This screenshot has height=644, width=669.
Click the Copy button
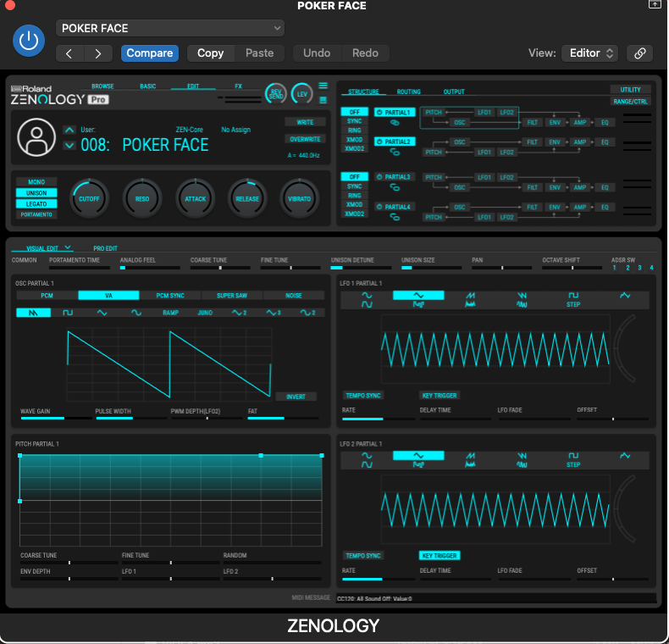click(210, 53)
